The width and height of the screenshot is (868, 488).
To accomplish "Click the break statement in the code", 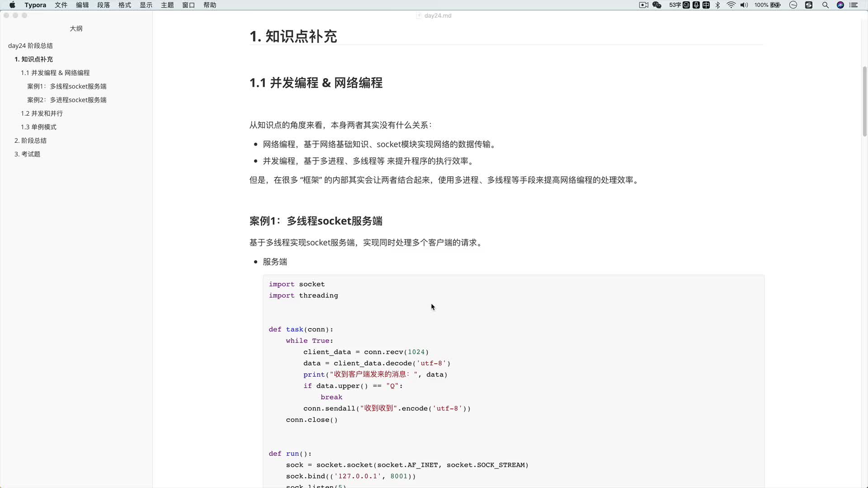I will pos(331,397).
